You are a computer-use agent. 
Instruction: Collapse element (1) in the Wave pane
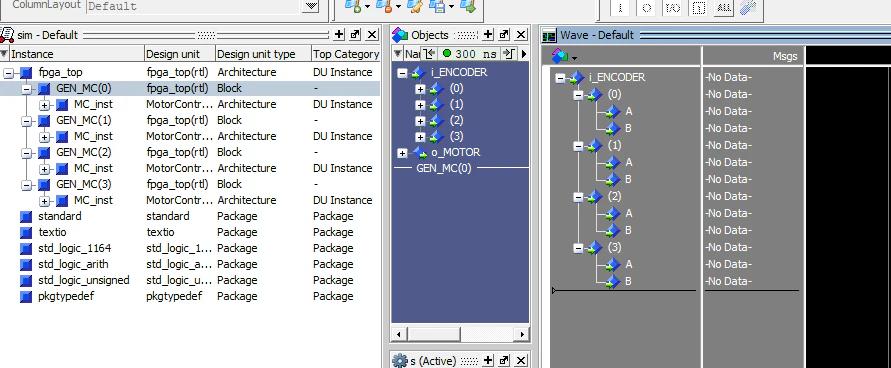(x=578, y=146)
